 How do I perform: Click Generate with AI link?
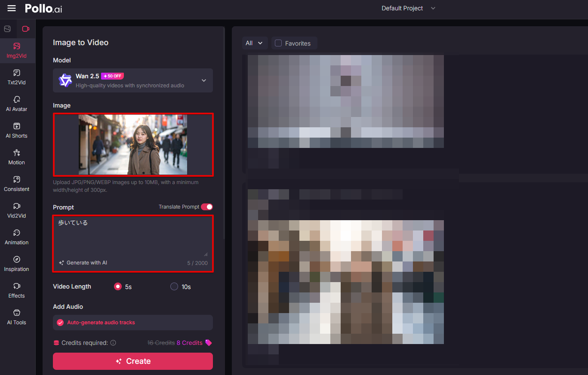83,263
